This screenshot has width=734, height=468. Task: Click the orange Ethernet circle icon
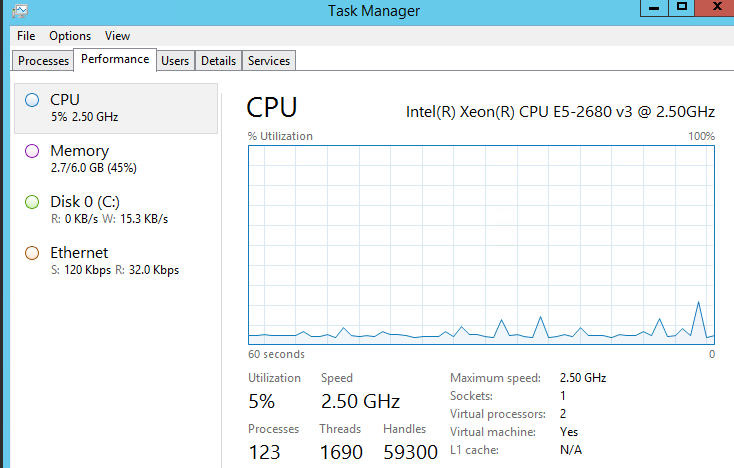(x=32, y=253)
